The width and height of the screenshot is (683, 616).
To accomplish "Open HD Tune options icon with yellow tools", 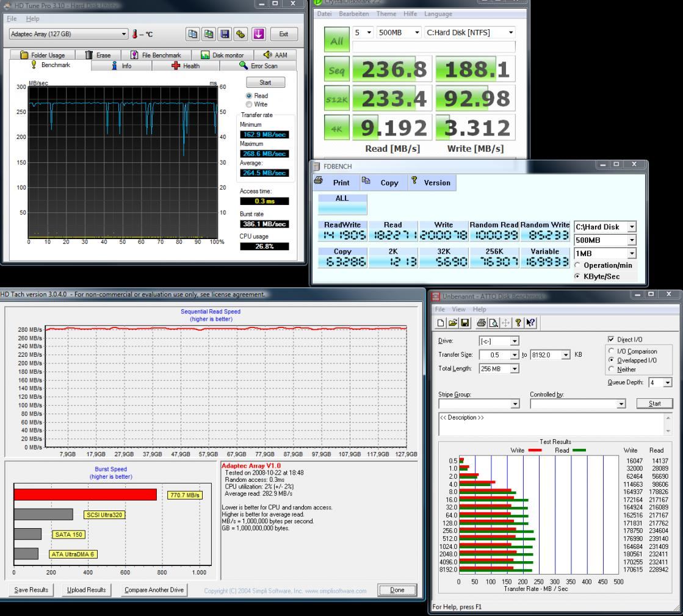I will [x=241, y=34].
